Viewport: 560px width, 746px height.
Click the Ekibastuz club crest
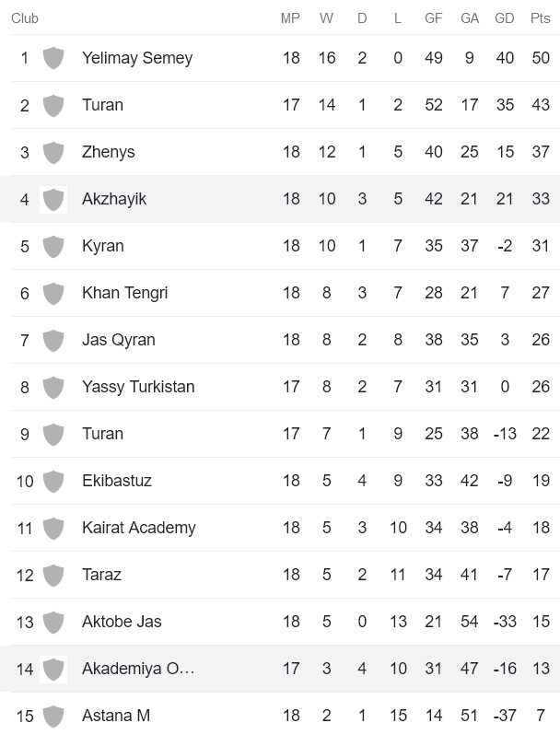(x=52, y=481)
